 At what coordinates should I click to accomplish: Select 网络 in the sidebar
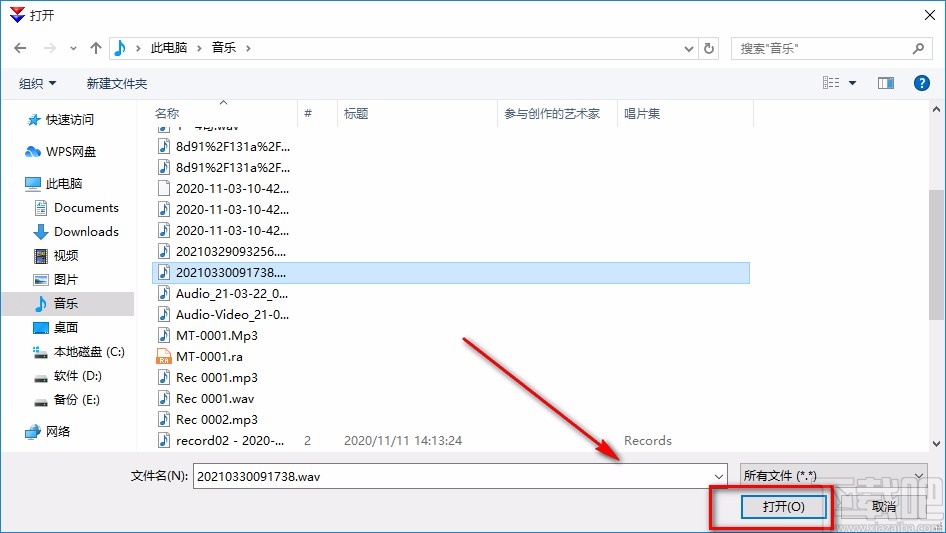pyautogui.click(x=58, y=432)
